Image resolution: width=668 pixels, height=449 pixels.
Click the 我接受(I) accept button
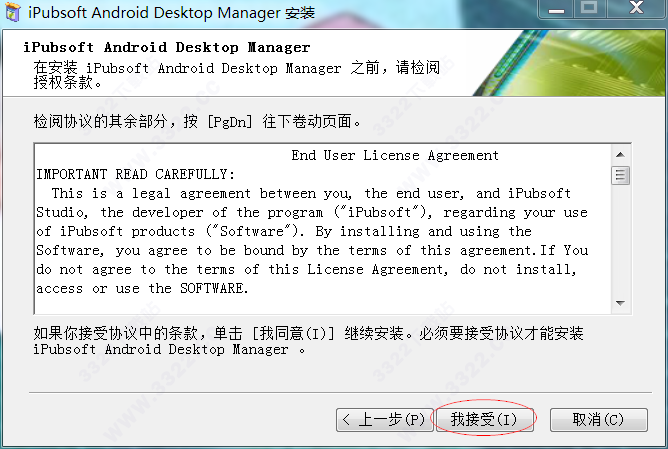pyautogui.click(x=484, y=420)
